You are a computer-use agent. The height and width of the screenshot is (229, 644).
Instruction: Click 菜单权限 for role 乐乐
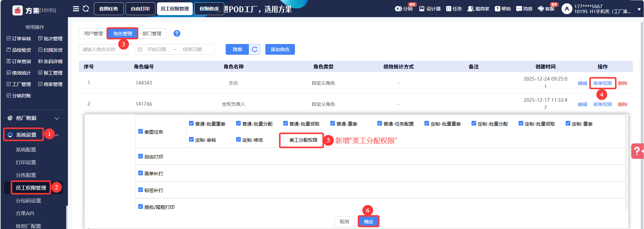coord(603,83)
